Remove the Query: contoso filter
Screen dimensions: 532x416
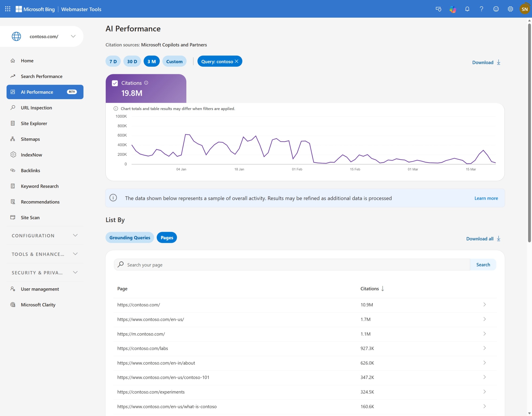tap(237, 61)
